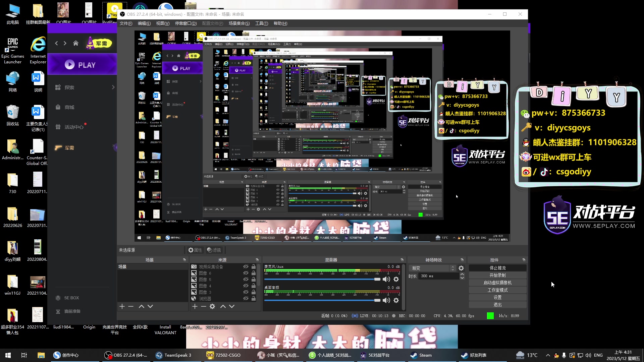This screenshot has width=644, height=362.
Task: Open the 帮助(H) menu
Action: (280, 23)
